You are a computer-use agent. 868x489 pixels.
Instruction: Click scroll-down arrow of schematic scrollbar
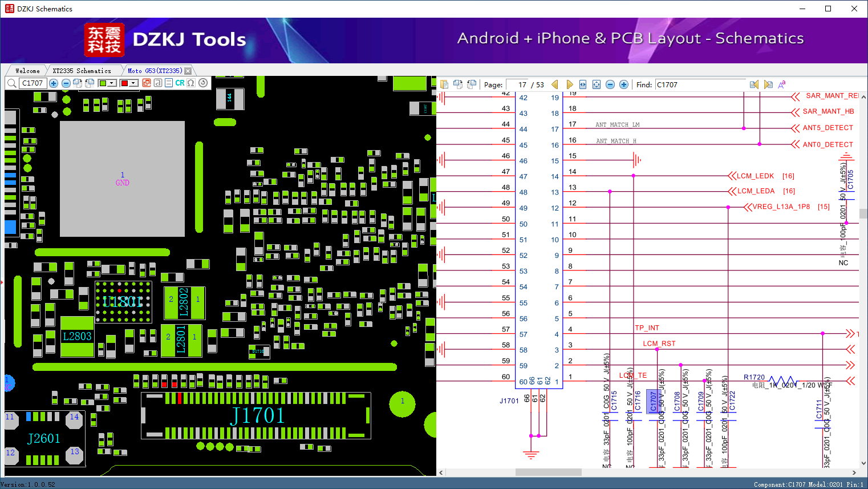[863, 463]
